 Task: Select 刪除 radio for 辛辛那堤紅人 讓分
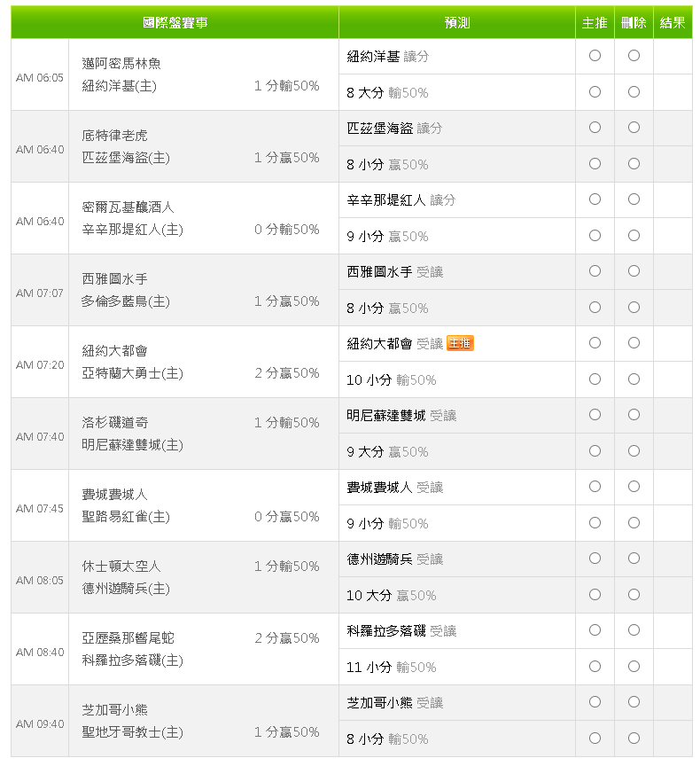coord(634,199)
